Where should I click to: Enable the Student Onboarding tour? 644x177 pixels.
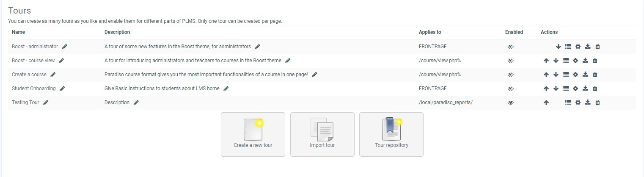pos(510,88)
